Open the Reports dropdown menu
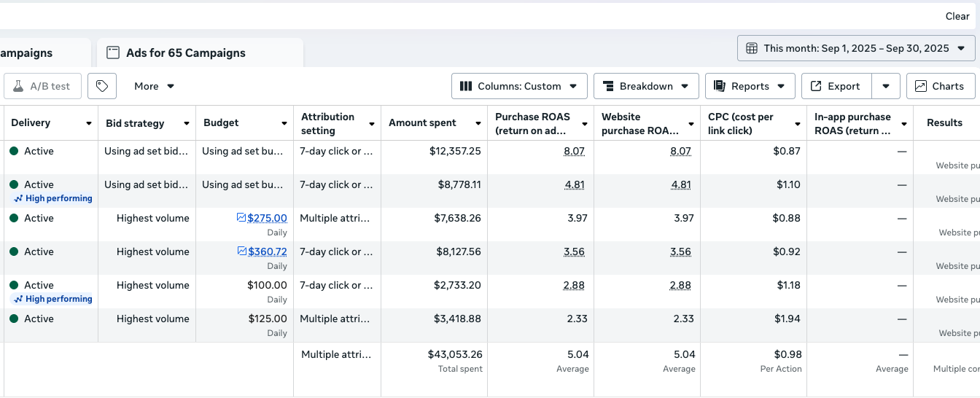 coord(750,86)
